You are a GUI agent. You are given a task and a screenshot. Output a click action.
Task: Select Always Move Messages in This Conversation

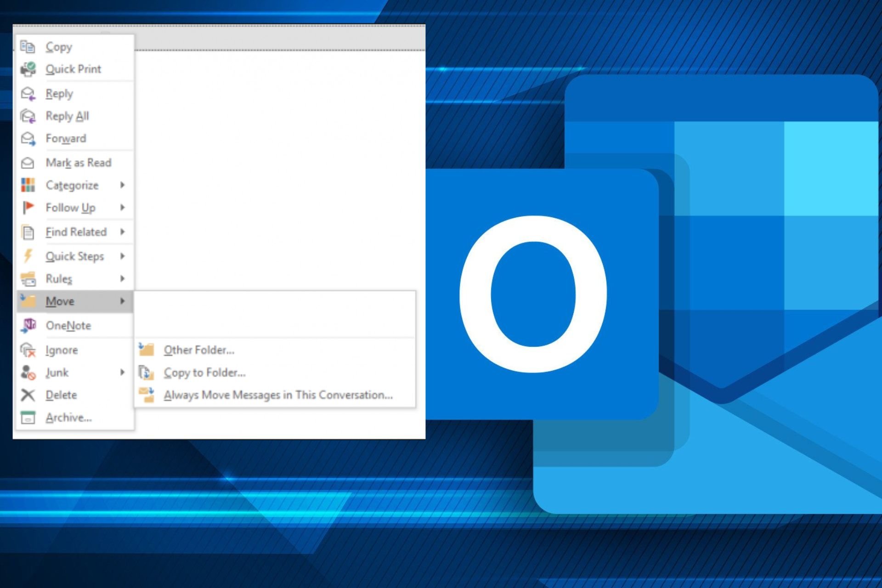276,395
